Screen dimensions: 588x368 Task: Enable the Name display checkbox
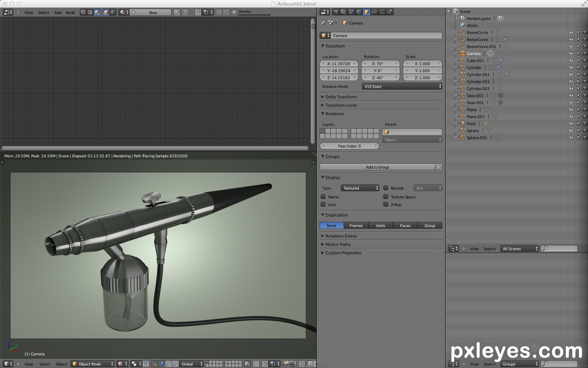pyautogui.click(x=323, y=197)
